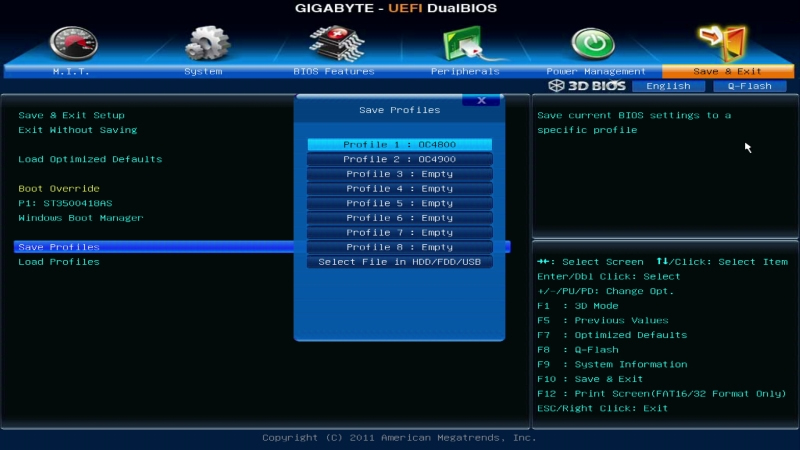Go to the Peripherals tab
This screenshot has height=450, width=800.
coord(465,71)
